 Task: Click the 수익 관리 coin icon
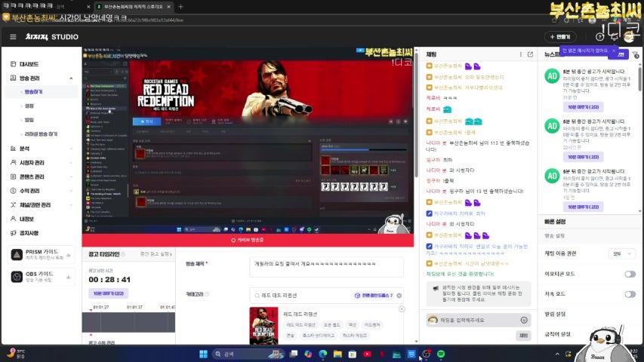13,191
